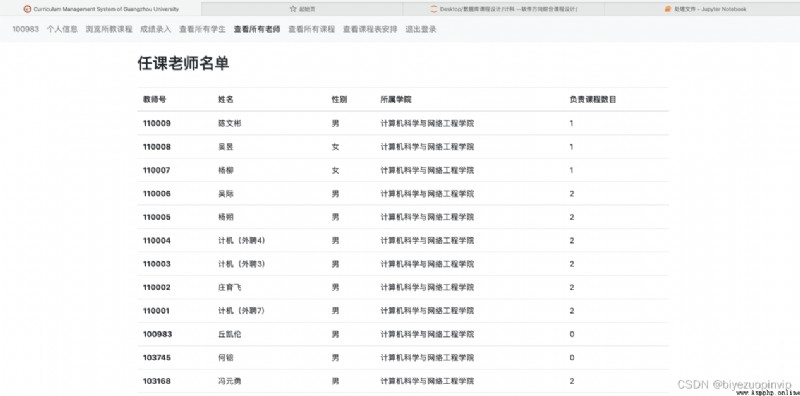Click name 计机（外聘3）

pyautogui.click(x=241, y=264)
